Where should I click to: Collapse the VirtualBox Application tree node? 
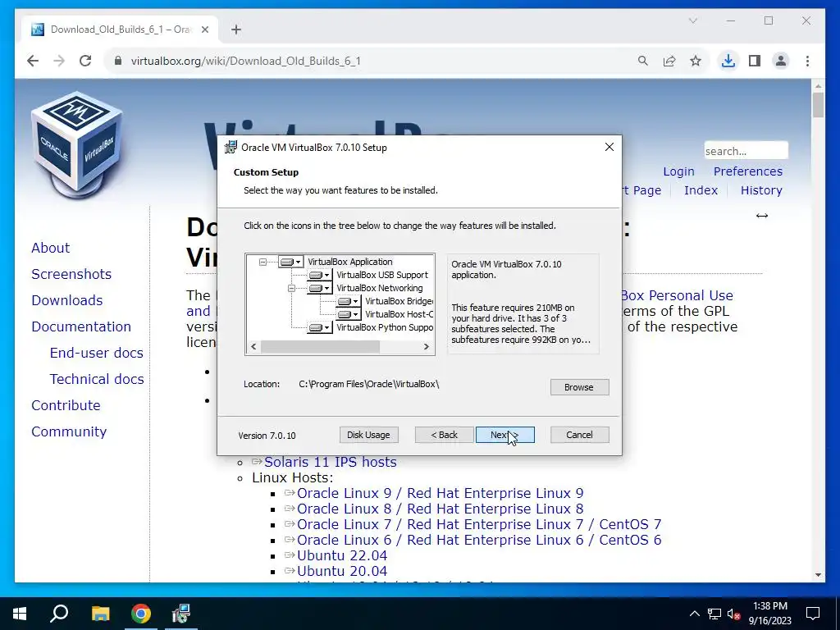pos(262,262)
